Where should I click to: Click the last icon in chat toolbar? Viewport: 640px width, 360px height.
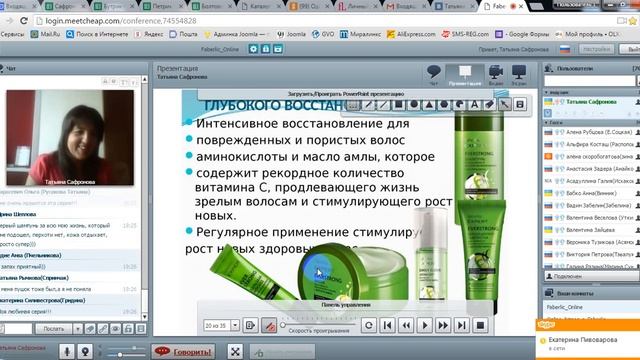[x=141, y=329]
